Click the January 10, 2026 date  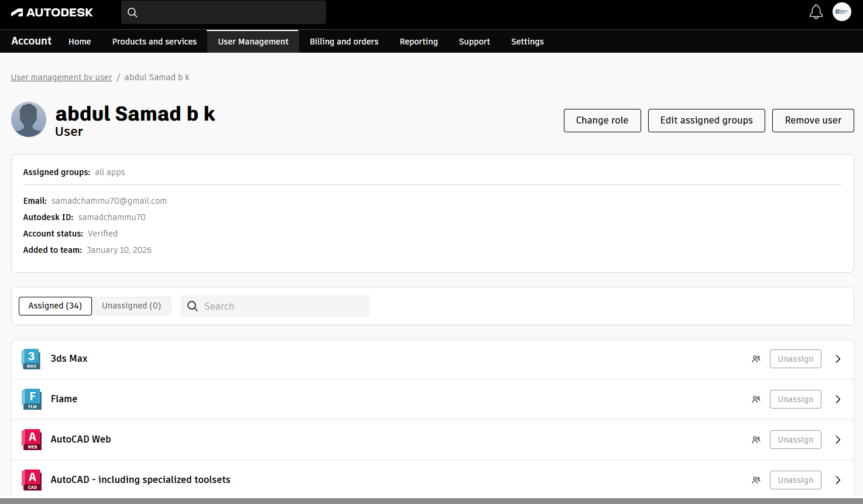point(119,250)
